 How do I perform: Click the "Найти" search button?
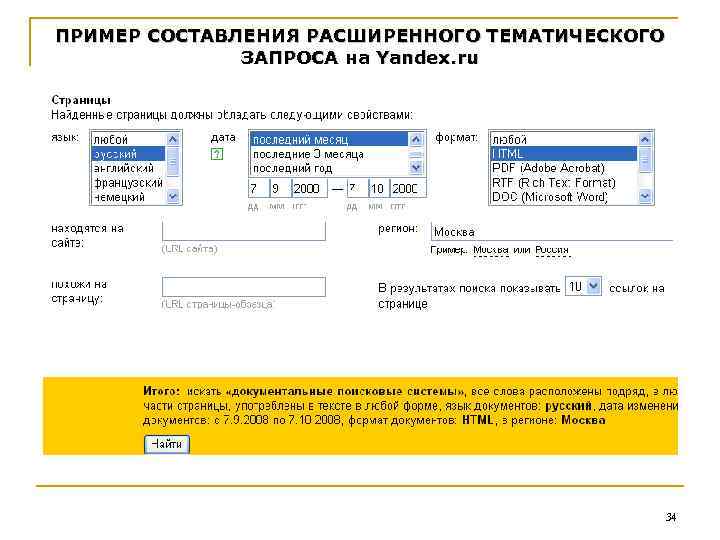click(x=167, y=444)
